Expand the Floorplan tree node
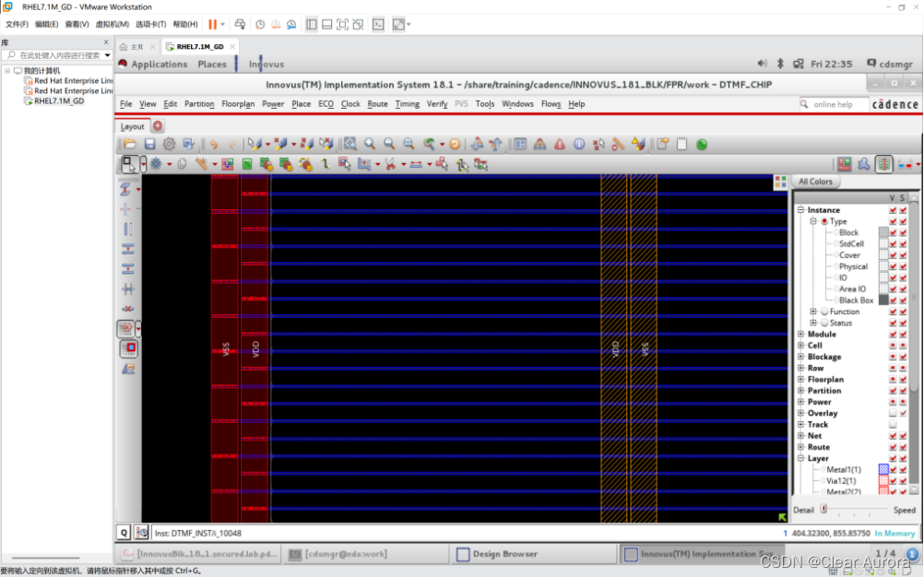Screen dimensions: 924x577 click(800, 379)
